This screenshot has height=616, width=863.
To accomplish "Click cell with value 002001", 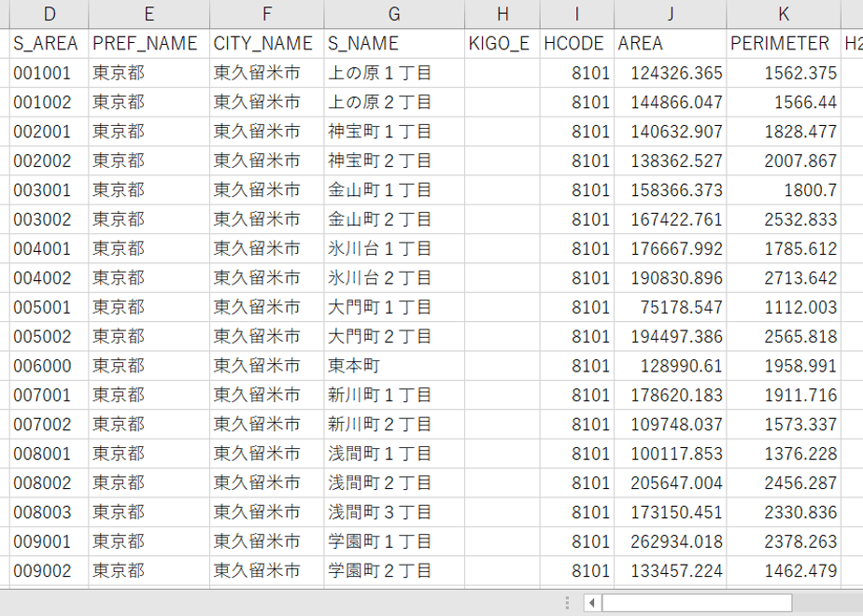I will 49,132.
